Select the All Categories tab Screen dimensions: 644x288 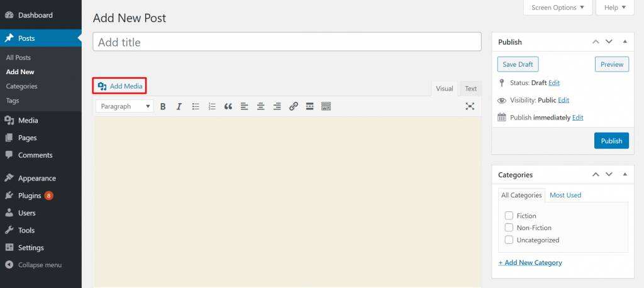coord(521,196)
